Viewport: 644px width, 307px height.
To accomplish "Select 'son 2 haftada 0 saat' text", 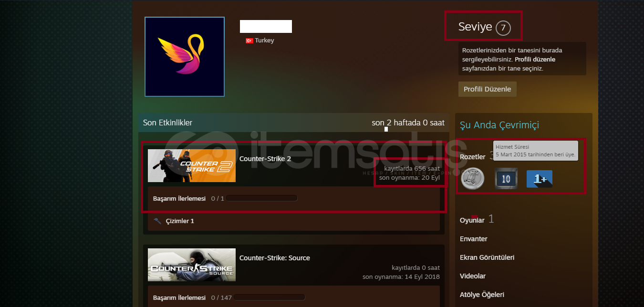I will pos(408,123).
